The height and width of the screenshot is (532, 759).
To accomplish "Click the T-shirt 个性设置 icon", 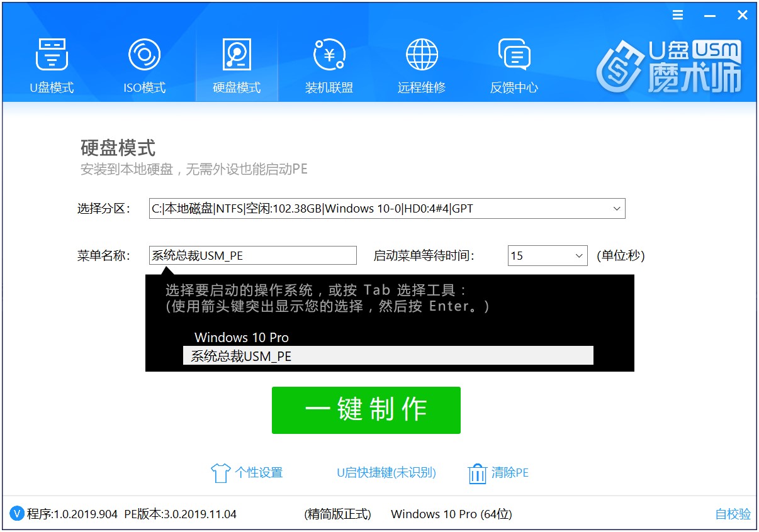I will click(220, 473).
